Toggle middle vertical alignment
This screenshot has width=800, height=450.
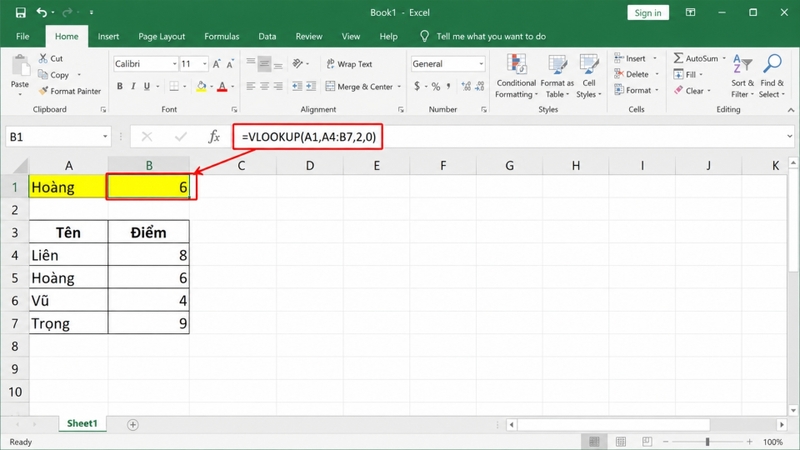coord(264,64)
